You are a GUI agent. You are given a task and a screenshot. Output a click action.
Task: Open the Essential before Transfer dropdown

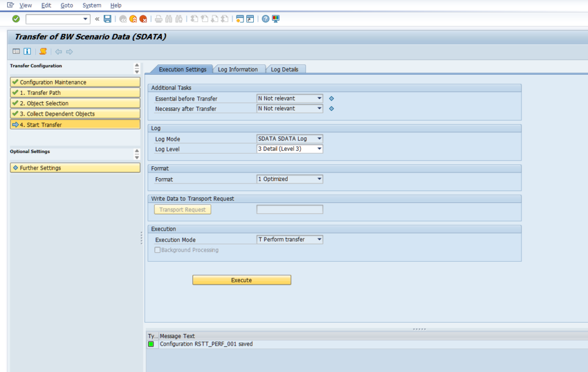click(319, 98)
